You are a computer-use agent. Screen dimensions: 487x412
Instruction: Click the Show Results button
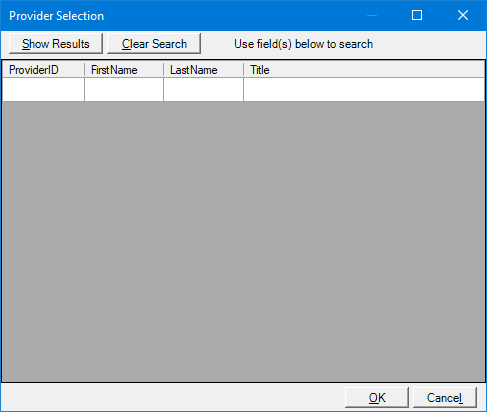(56, 43)
